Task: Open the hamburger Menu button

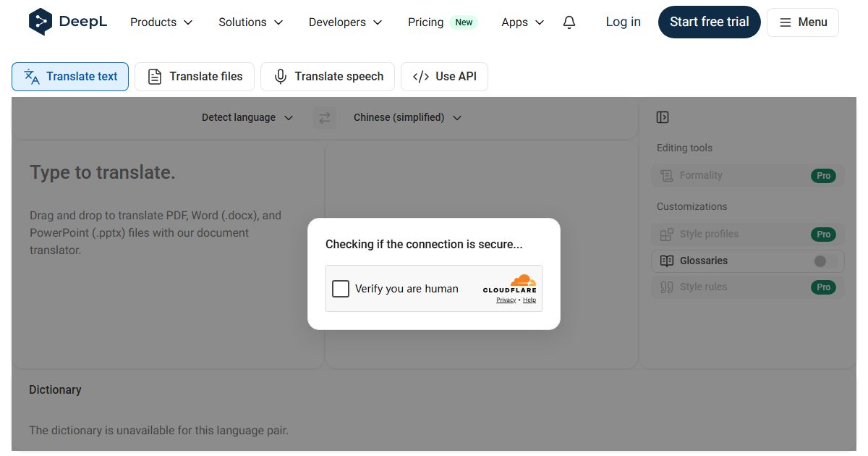Action: point(803,22)
